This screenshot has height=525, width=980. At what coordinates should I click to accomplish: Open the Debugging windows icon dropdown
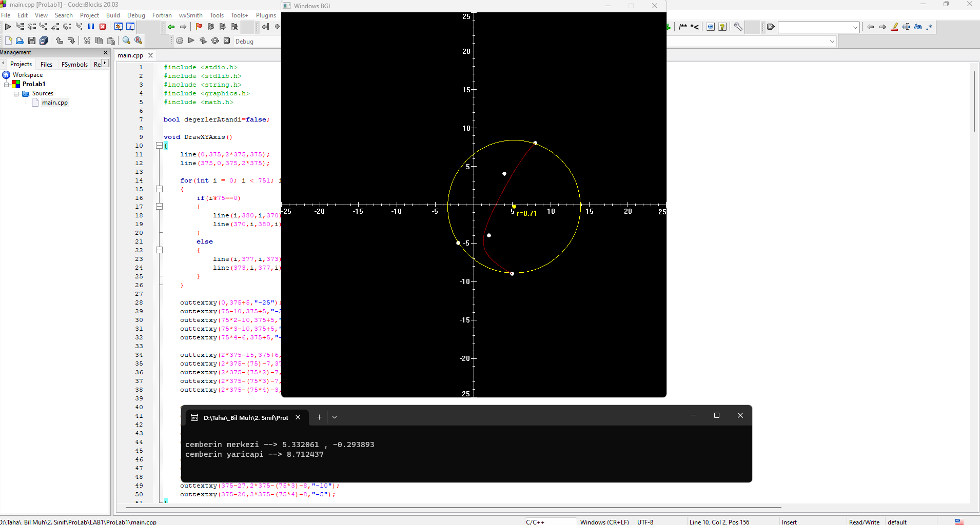pyautogui.click(x=119, y=27)
